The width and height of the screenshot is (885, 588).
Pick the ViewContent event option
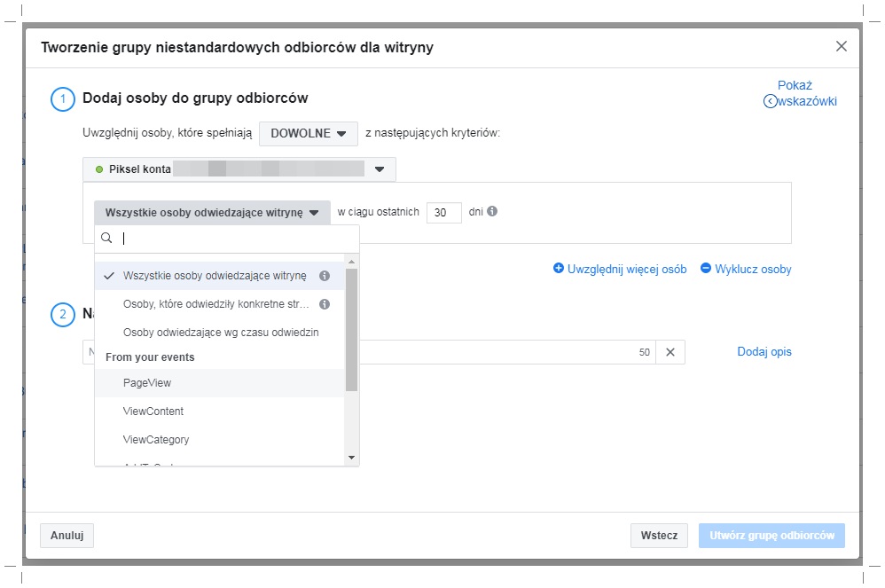(220, 412)
